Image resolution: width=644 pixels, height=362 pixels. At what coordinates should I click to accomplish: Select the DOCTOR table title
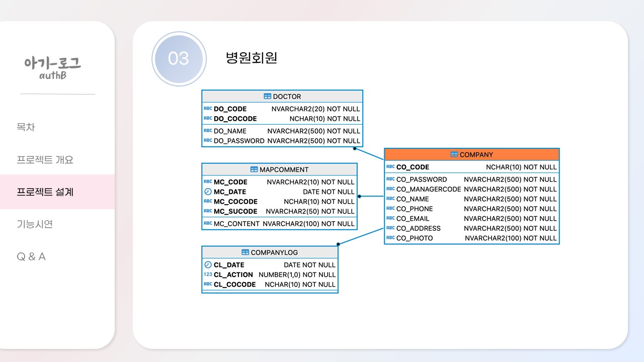(x=287, y=97)
